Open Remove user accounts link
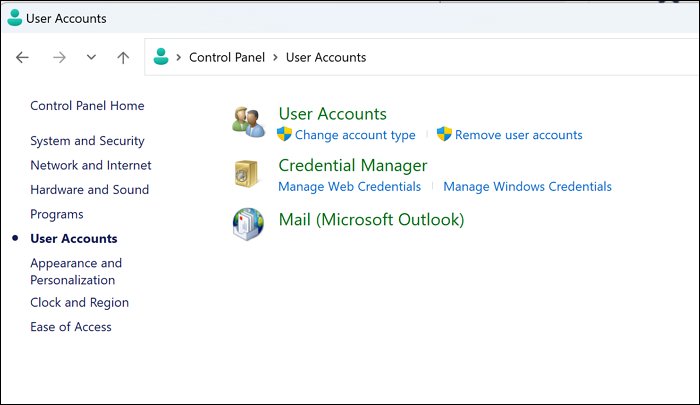This screenshot has width=700, height=405. point(518,135)
